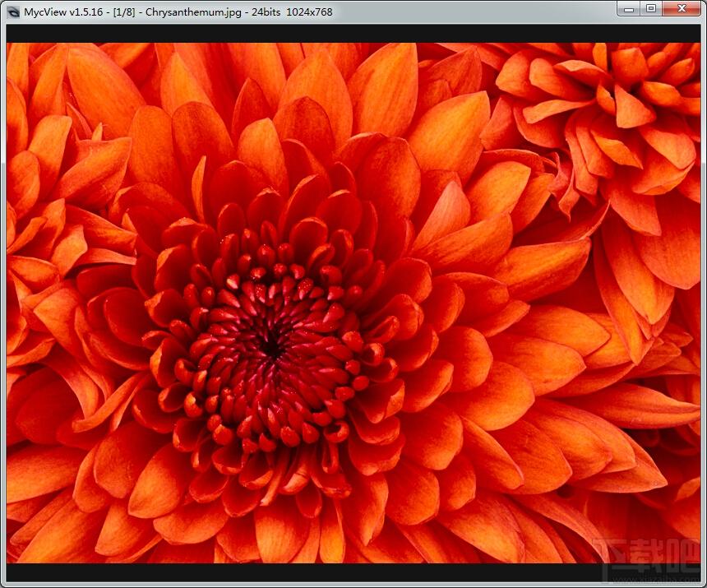The image size is (707, 588).
Task: Close the MycView image viewer
Action: click(x=682, y=8)
